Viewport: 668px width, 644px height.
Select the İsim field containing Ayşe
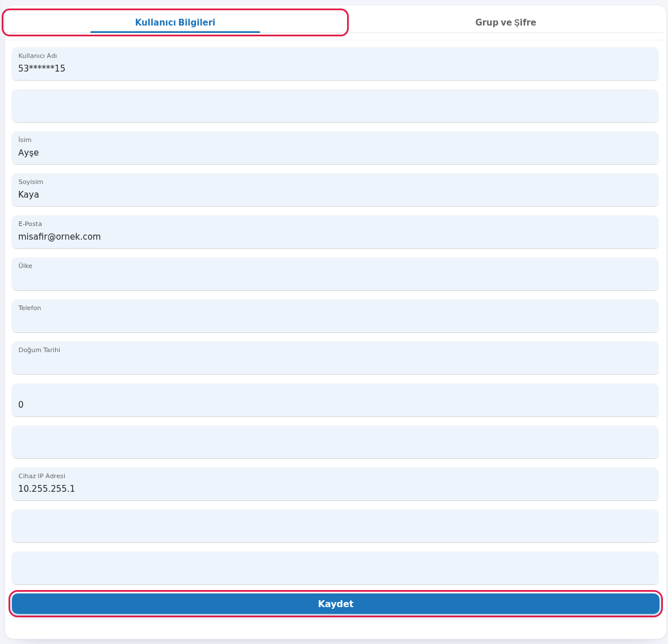(335, 148)
